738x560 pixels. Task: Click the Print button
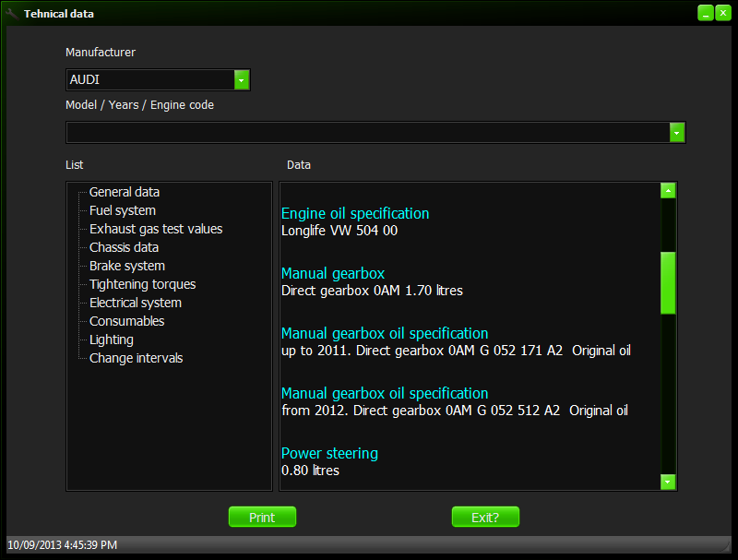(262, 518)
